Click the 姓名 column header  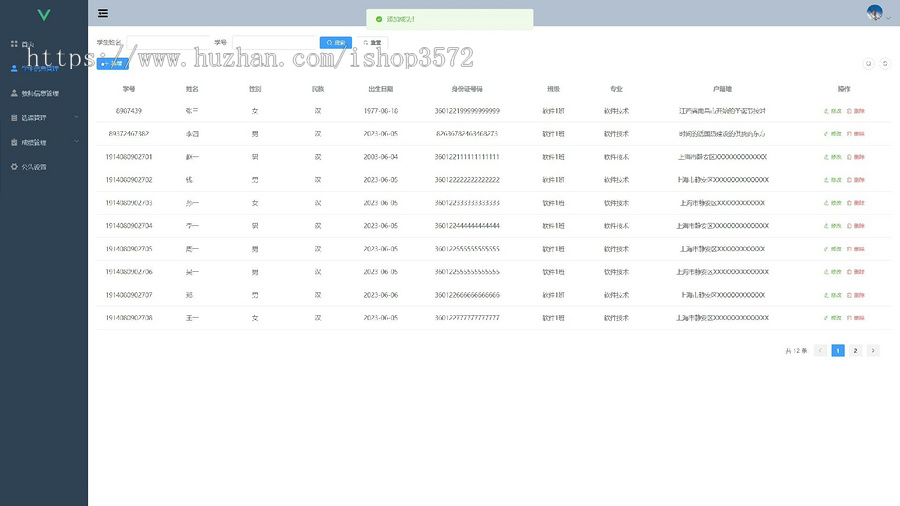coord(192,89)
